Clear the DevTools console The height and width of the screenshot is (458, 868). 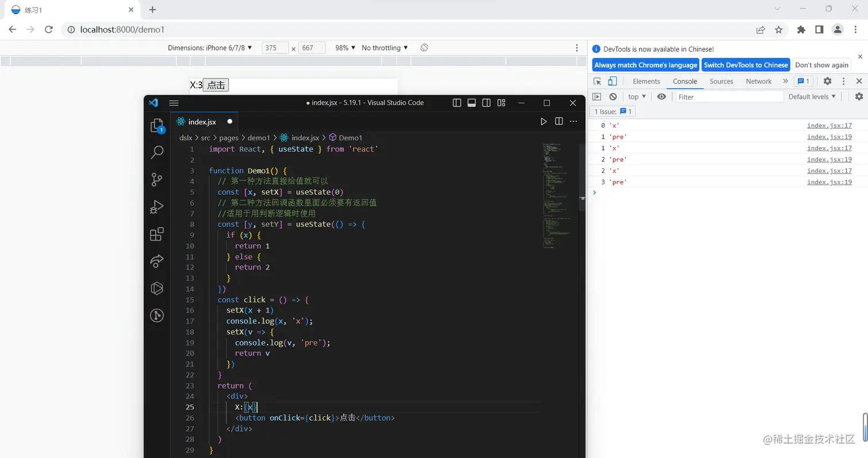613,97
